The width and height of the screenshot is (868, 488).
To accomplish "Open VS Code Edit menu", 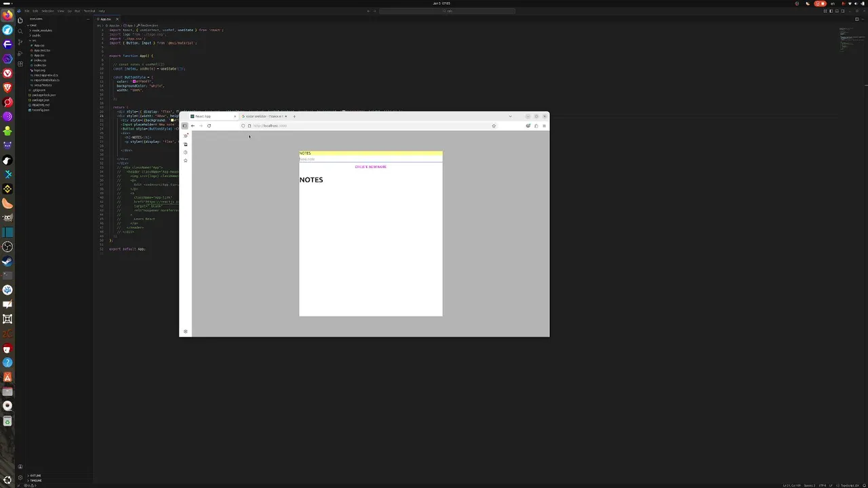I will point(35,11).
